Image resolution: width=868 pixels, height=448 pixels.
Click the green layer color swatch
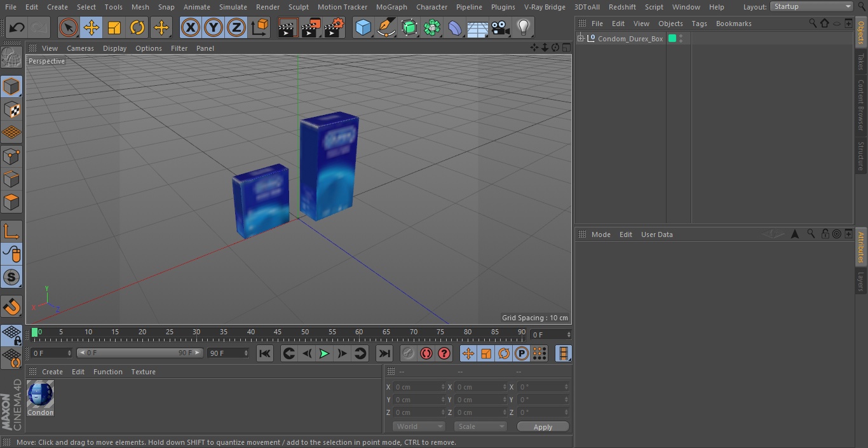(672, 39)
